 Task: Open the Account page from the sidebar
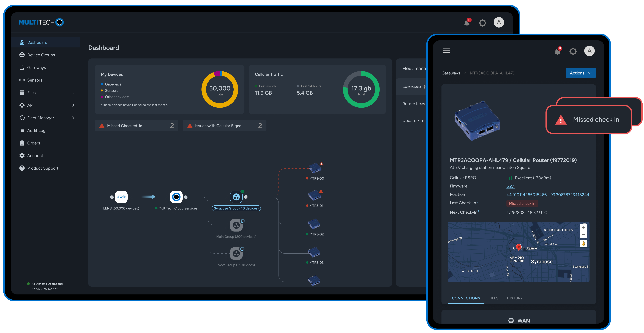coord(35,155)
